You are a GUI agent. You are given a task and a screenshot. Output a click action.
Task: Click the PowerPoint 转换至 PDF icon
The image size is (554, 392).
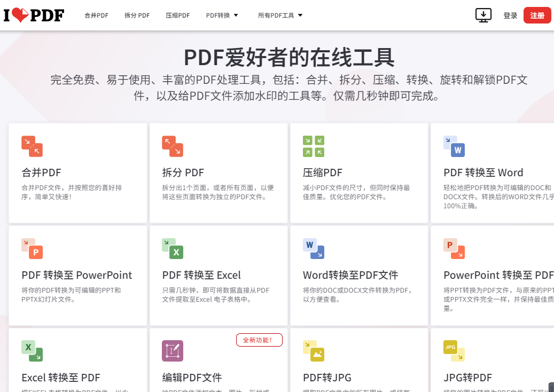pyautogui.click(x=454, y=249)
